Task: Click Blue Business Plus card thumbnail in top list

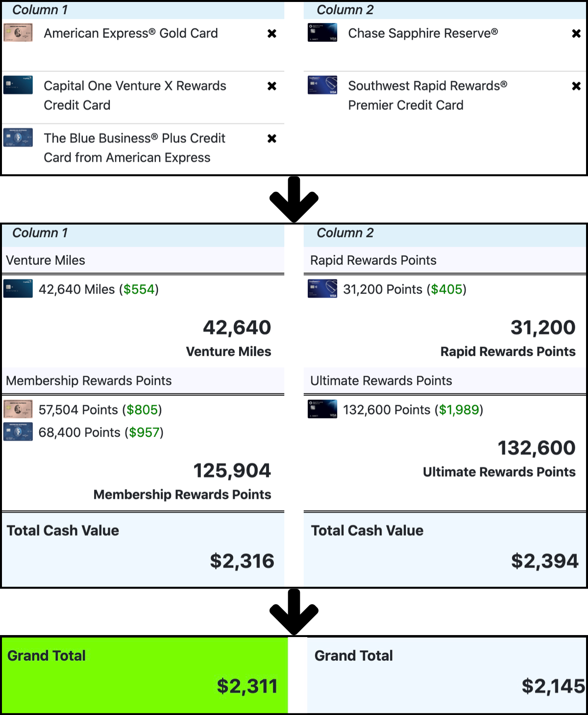Action: point(18,137)
